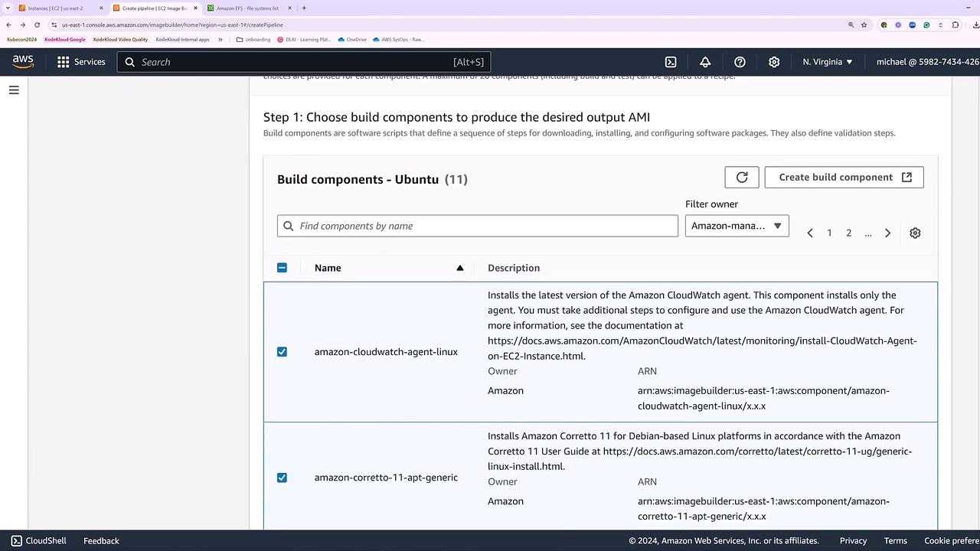Go to next page of components

click(887, 233)
